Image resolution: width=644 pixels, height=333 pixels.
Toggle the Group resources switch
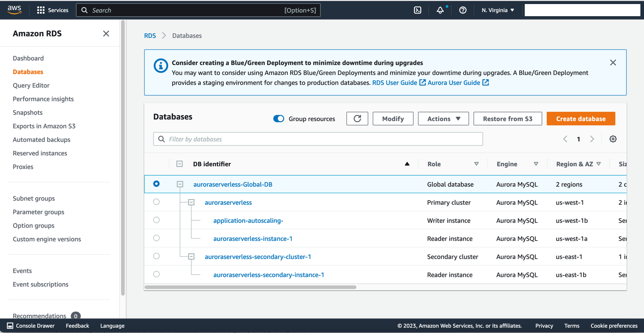[x=279, y=119]
